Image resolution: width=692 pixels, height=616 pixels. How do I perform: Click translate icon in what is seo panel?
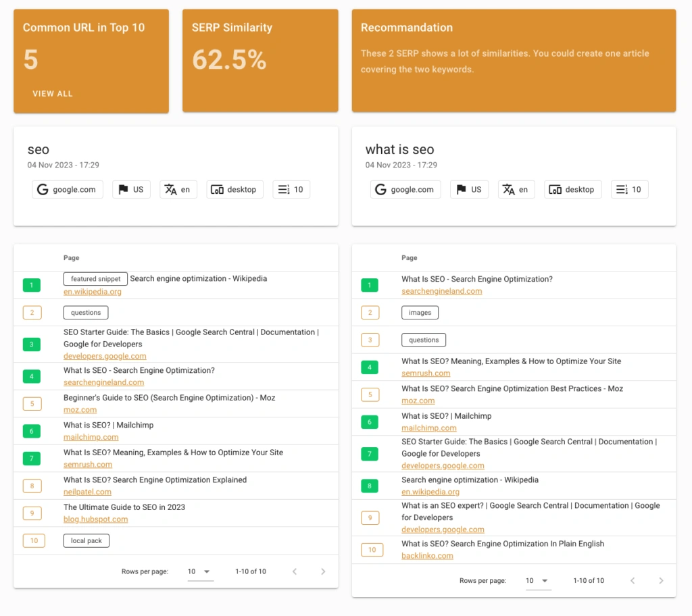[x=509, y=189]
